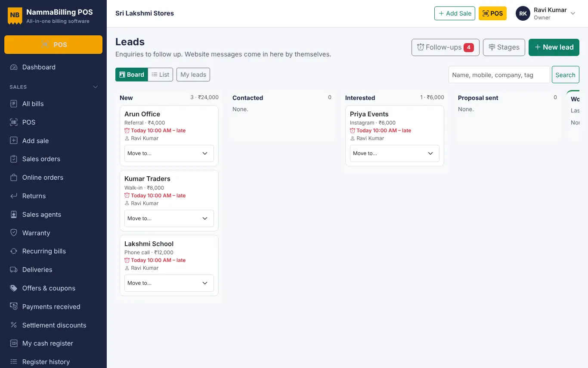Click the Add sale plus-box icon
The image size is (588, 368).
[x=14, y=140]
